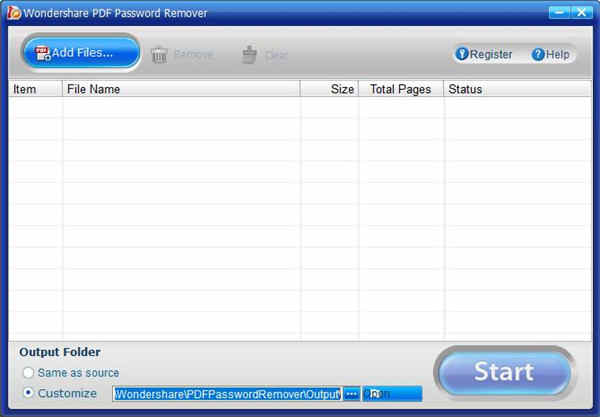Viewport: 600px width, 417px height.
Task: Open Help
Action: click(x=551, y=54)
